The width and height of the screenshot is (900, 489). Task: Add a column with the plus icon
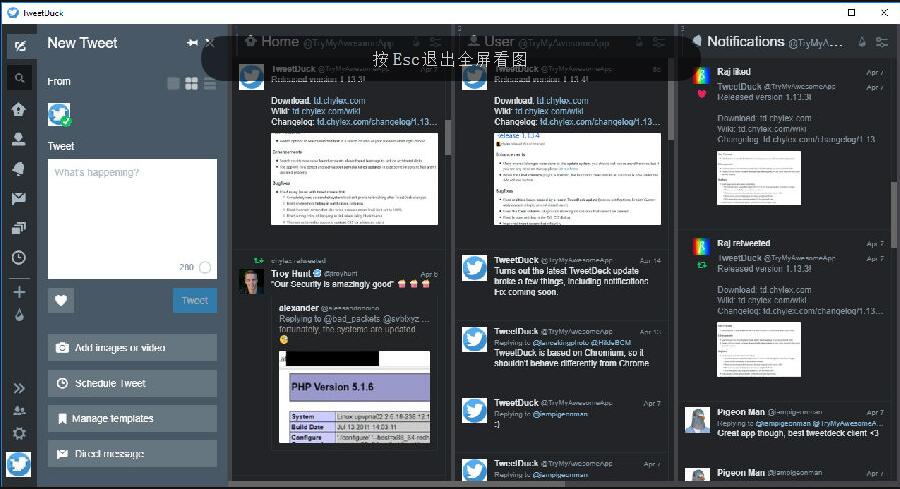pyautogui.click(x=19, y=292)
